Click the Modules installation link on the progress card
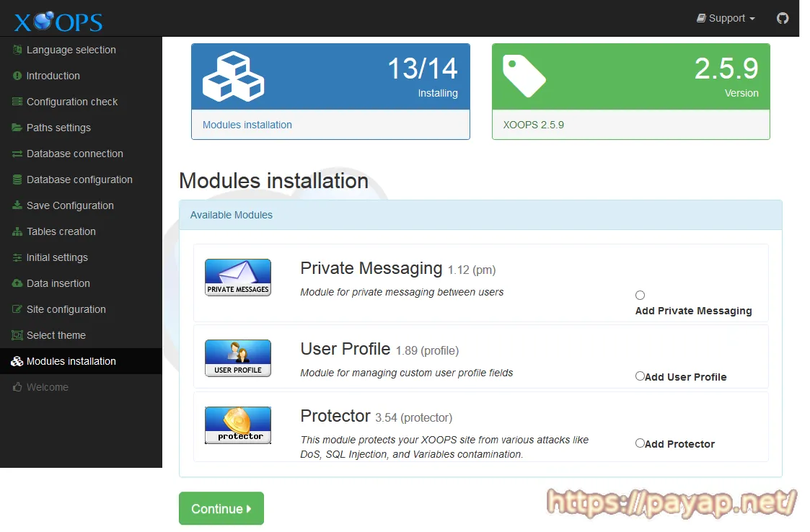 [x=247, y=125]
